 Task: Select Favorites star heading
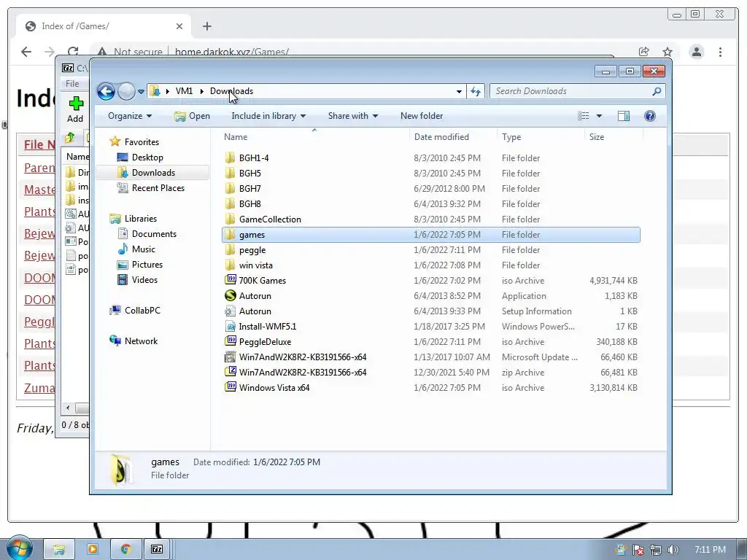134,142
